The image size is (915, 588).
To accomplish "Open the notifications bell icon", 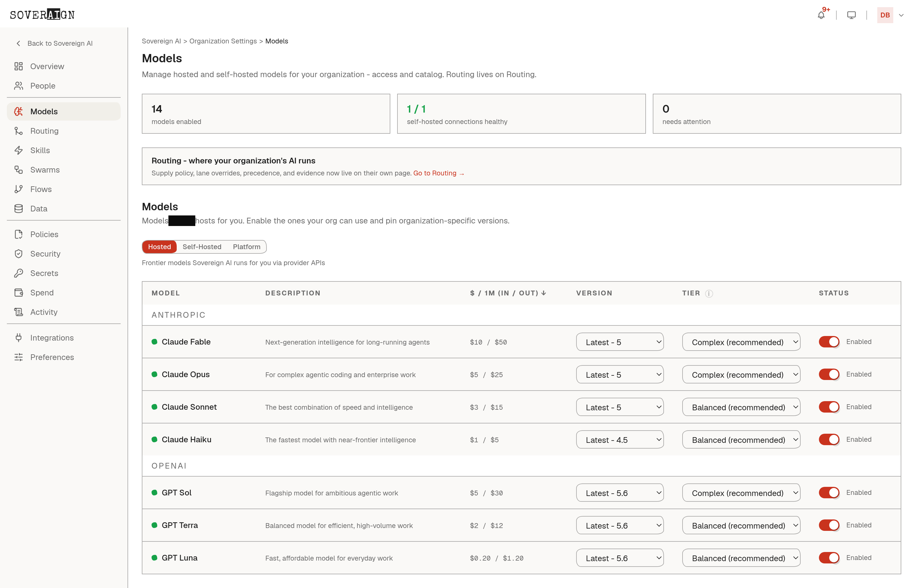I will [x=821, y=15].
